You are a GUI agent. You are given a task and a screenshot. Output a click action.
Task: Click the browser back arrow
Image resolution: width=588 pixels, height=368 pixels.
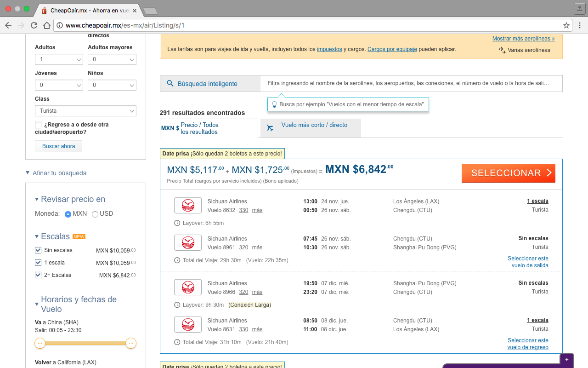click(x=8, y=25)
